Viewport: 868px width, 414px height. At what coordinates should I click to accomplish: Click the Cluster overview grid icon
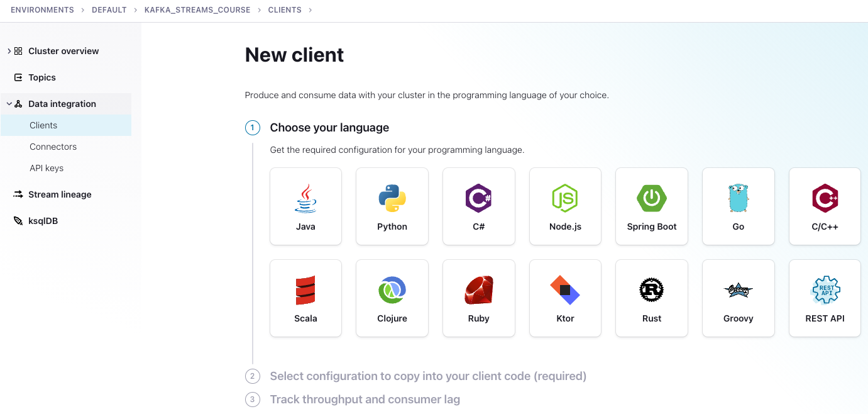(18, 51)
